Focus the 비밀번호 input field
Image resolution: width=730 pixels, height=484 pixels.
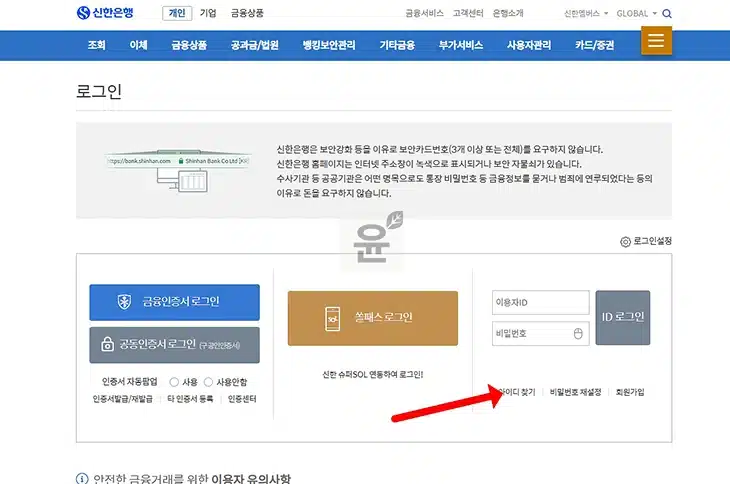click(x=541, y=334)
